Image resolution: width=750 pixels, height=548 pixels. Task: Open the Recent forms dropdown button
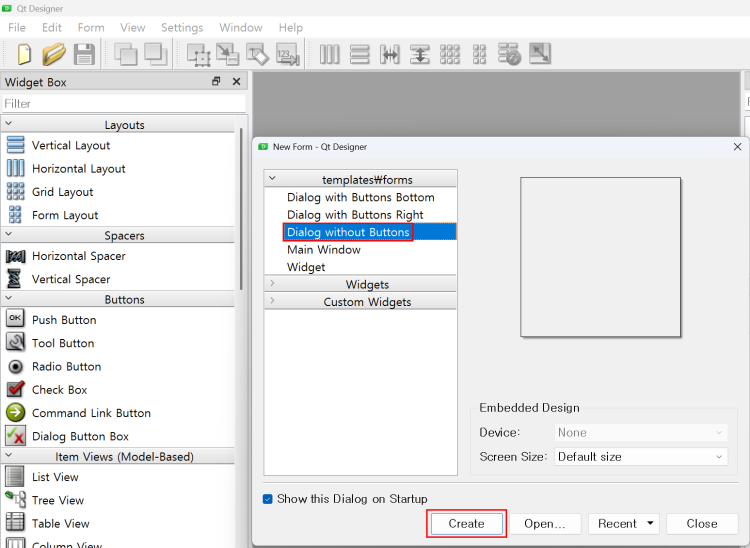tap(623, 524)
